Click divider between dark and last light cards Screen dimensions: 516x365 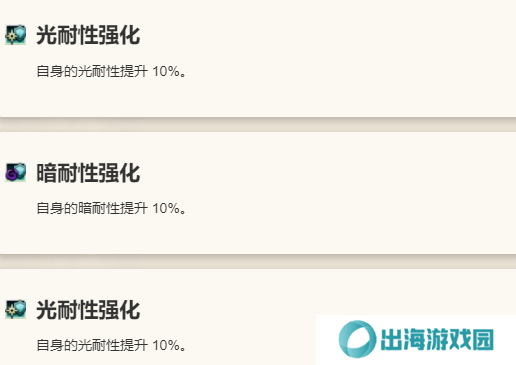tap(258, 262)
